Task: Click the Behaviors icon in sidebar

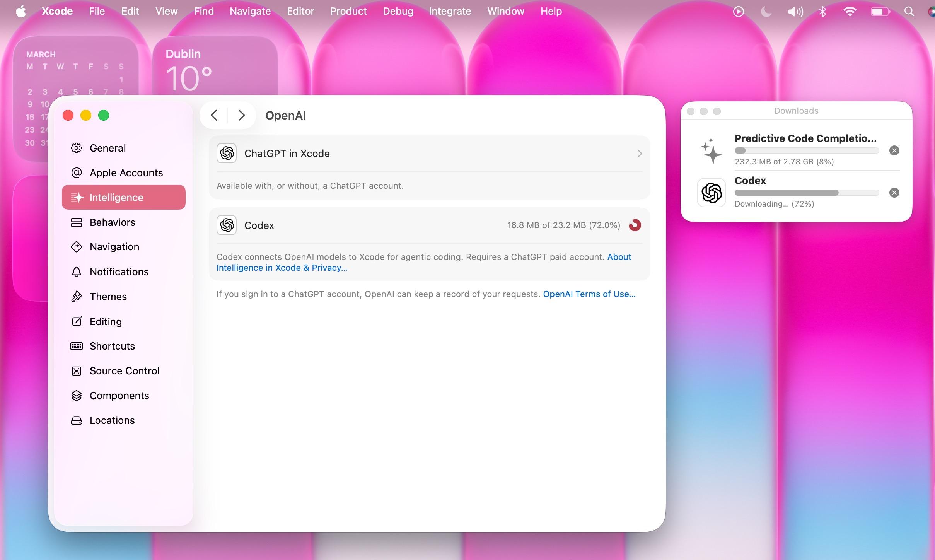Action: [77, 222]
